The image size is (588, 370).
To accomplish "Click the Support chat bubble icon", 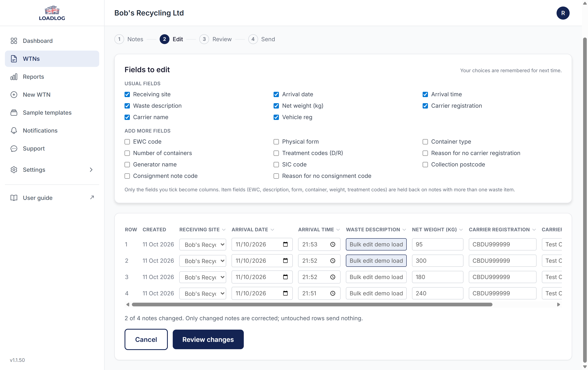I will point(14,148).
